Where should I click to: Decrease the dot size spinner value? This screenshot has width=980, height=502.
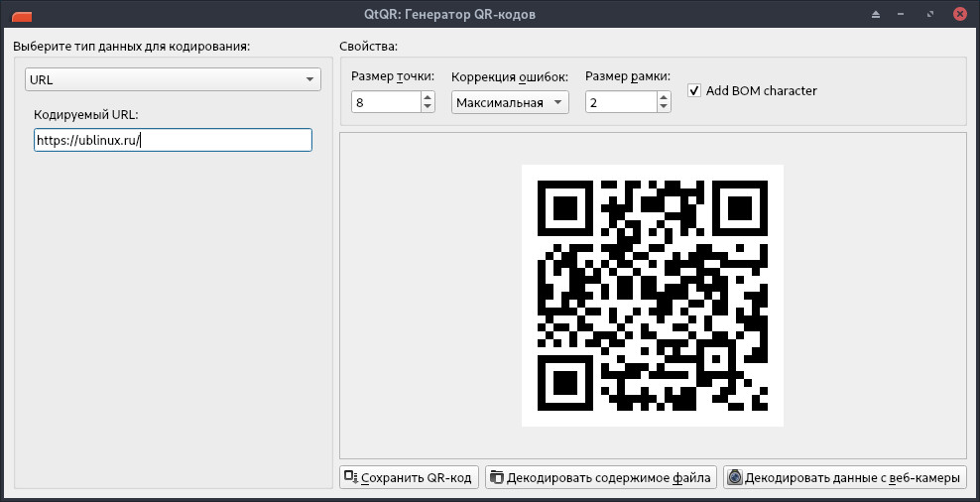428,107
